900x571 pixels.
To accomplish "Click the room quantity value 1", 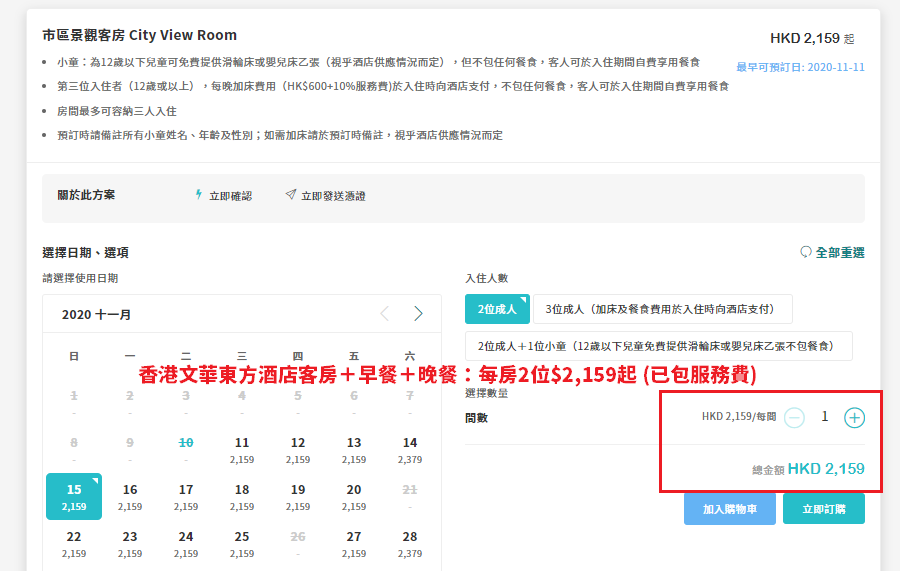I will [x=824, y=417].
